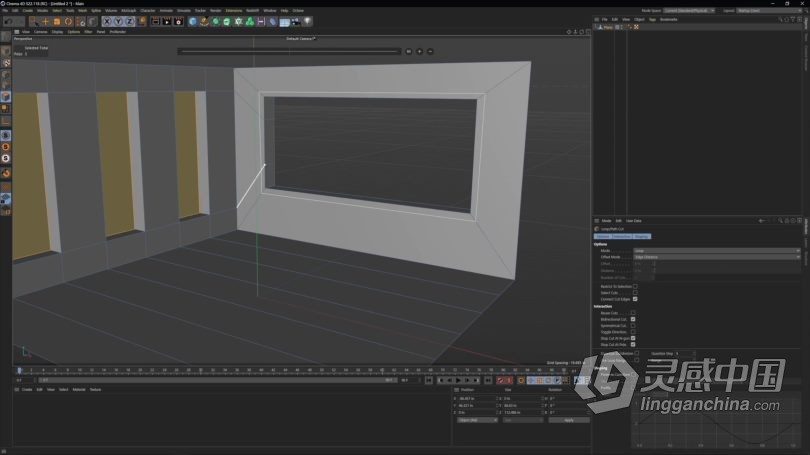The width and height of the screenshot is (810, 455).
Task: Open viewport Display menu
Action: (57, 32)
